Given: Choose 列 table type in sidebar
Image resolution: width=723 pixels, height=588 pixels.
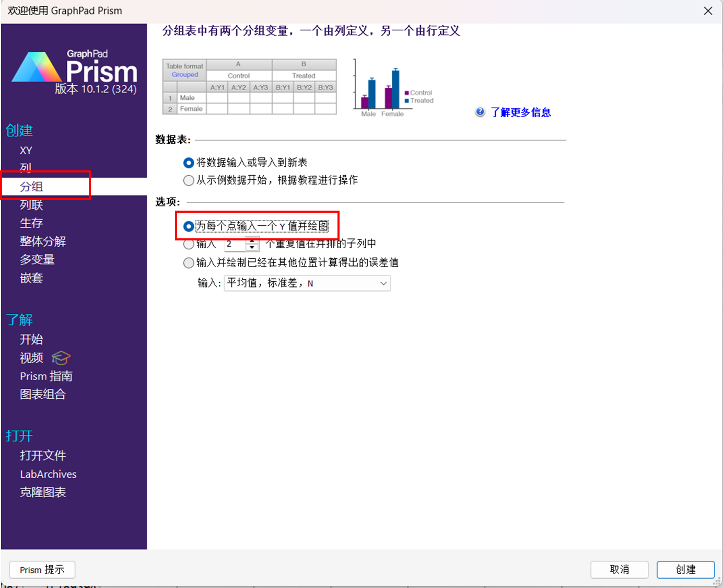Looking at the screenshot, I should tap(26, 167).
